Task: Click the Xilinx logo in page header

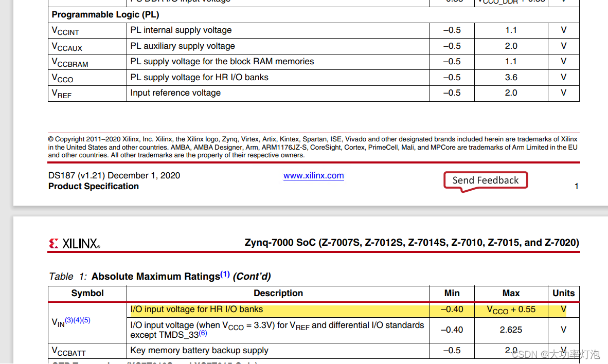Action: [x=75, y=244]
